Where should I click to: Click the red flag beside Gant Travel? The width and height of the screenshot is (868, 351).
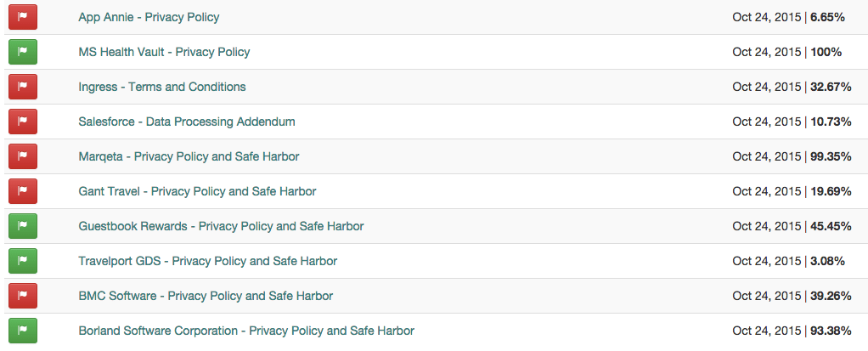[x=23, y=191]
